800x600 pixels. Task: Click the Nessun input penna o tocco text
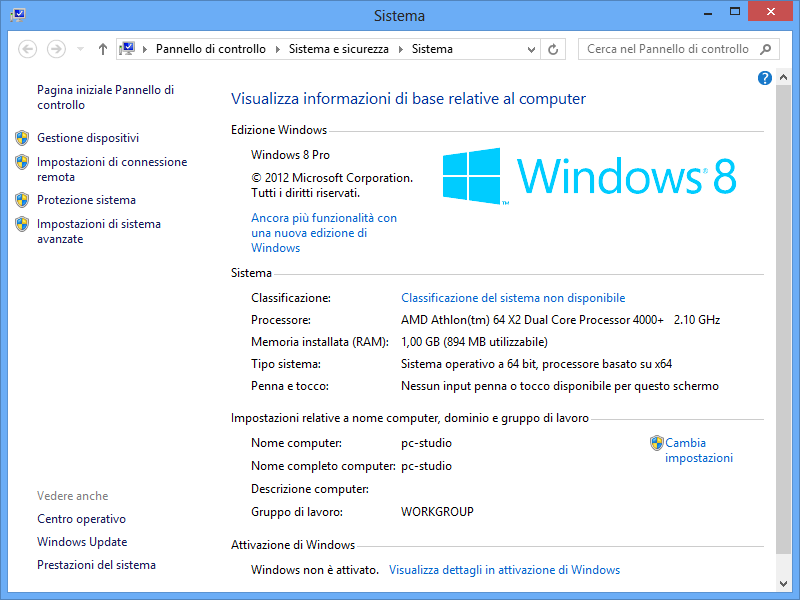pos(560,386)
